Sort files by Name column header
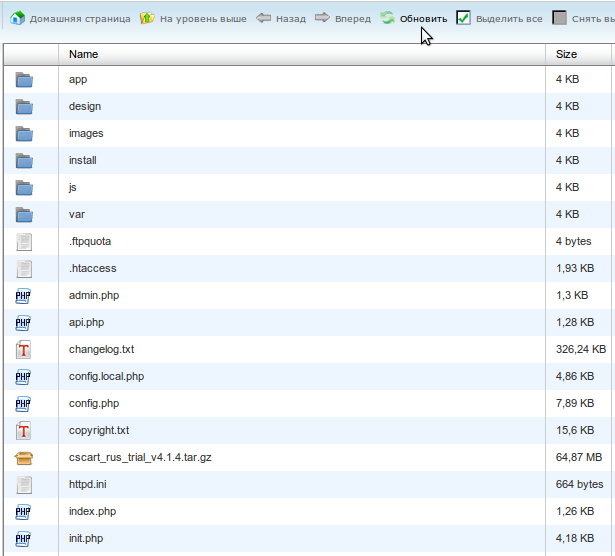This screenshot has height=556, width=615. point(84,54)
